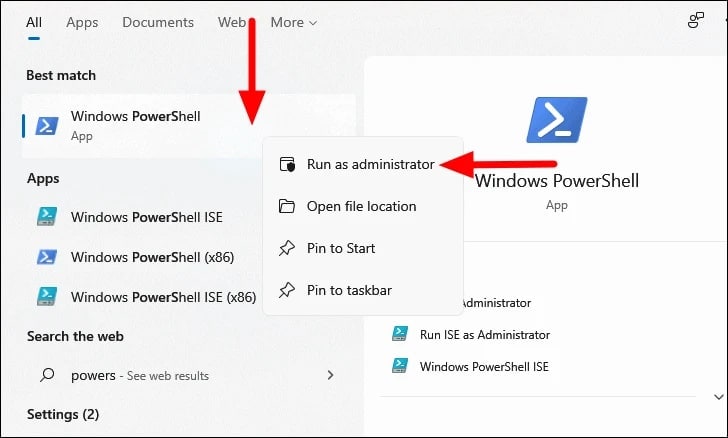
Task: Click the pin icon beside Pin to Start
Action: point(287,248)
